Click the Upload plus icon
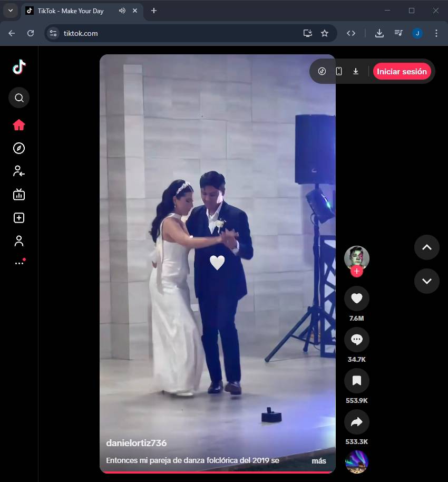This screenshot has width=448, height=482. pos(19,218)
